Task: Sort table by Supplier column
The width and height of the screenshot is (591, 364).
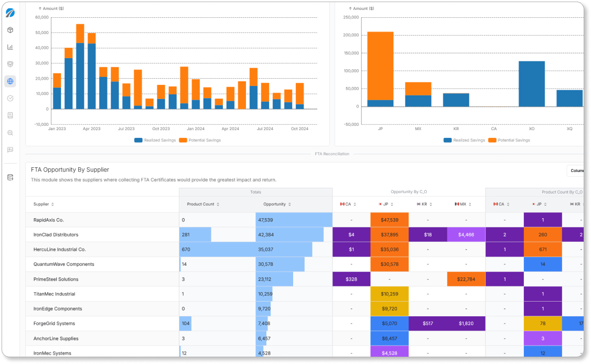Action: [x=44, y=204]
